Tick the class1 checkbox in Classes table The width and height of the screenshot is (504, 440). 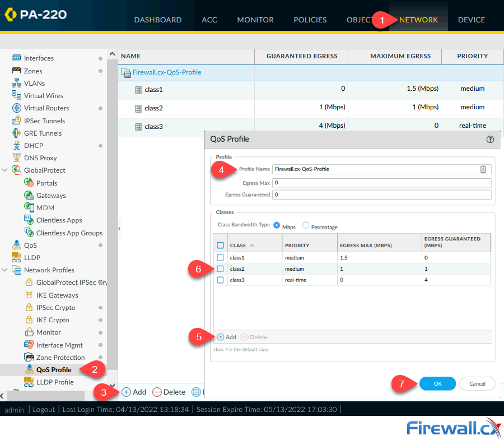point(220,258)
